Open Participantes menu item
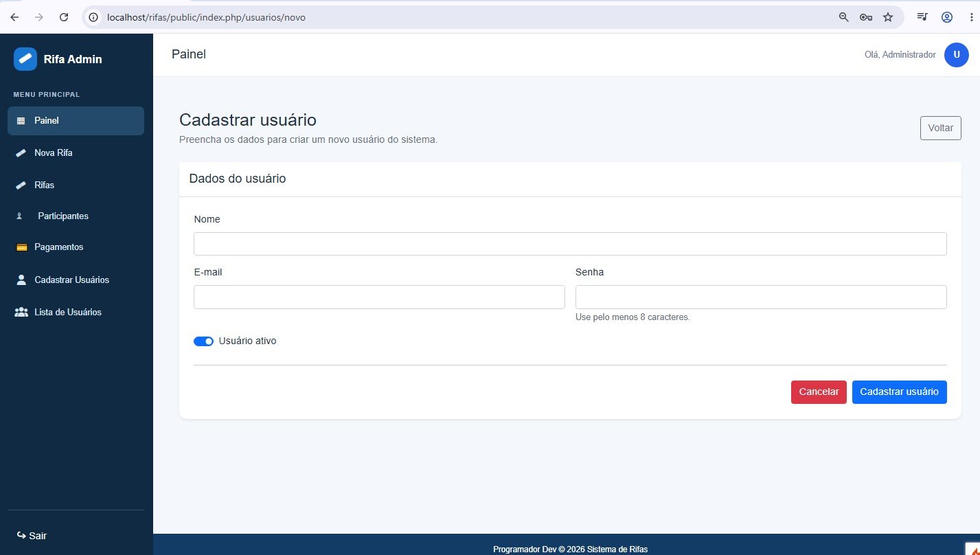 click(76, 216)
